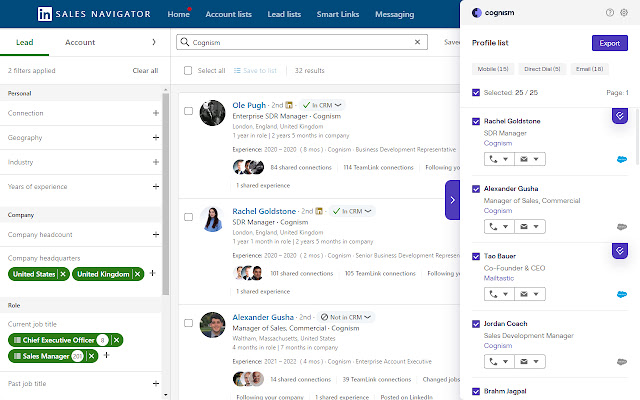Screen dimensions: 640x400
Task: Tick the Select all checkbox
Action: click(188, 71)
